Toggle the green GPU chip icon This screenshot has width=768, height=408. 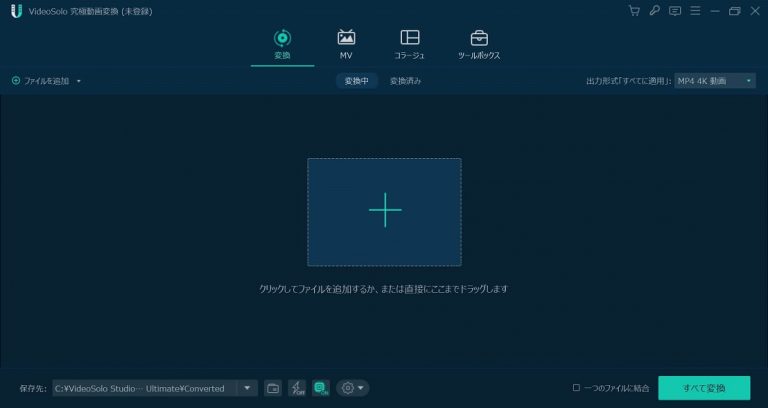(320, 388)
